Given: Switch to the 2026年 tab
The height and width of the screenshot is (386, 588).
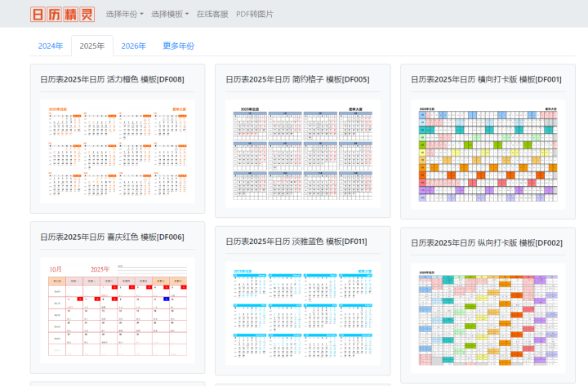Looking at the screenshot, I should pyautogui.click(x=133, y=46).
